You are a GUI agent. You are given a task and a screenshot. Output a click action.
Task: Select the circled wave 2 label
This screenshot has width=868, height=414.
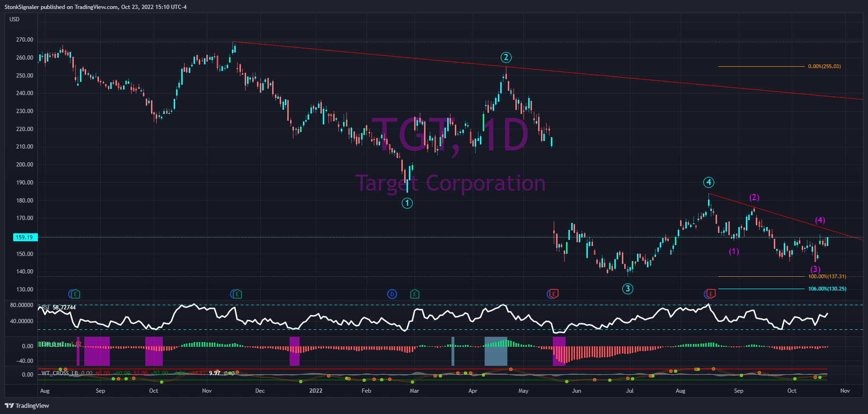point(506,58)
